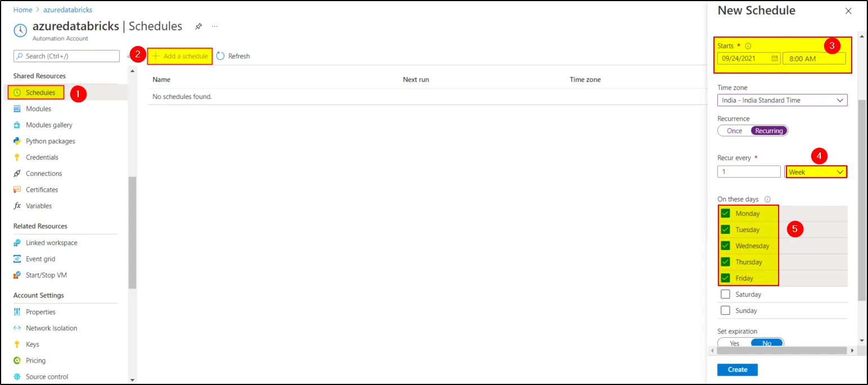Check the Sunday checkbox
The width and height of the screenshot is (868, 385).
(725, 310)
